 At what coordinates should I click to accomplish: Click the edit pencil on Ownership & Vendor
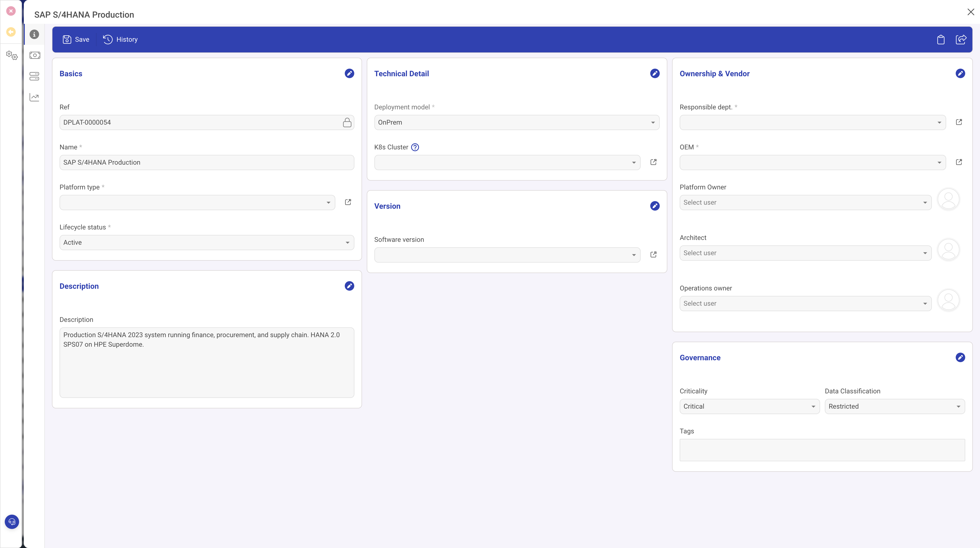[x=960, y=73]
